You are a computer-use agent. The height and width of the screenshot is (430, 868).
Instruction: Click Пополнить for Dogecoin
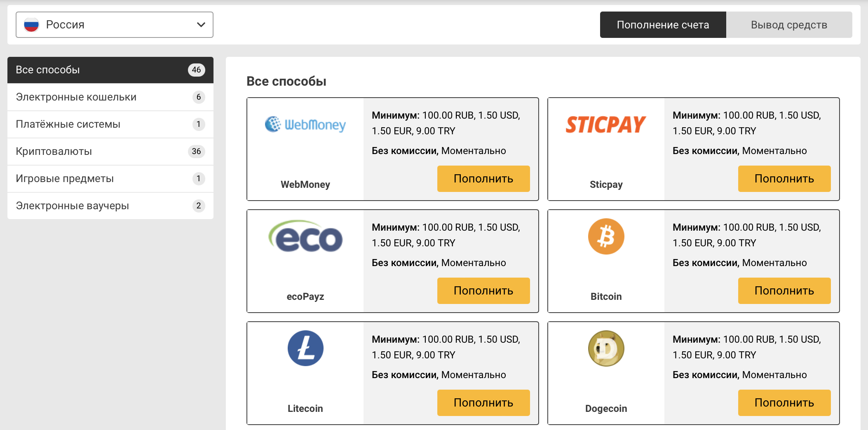(784, 403)
